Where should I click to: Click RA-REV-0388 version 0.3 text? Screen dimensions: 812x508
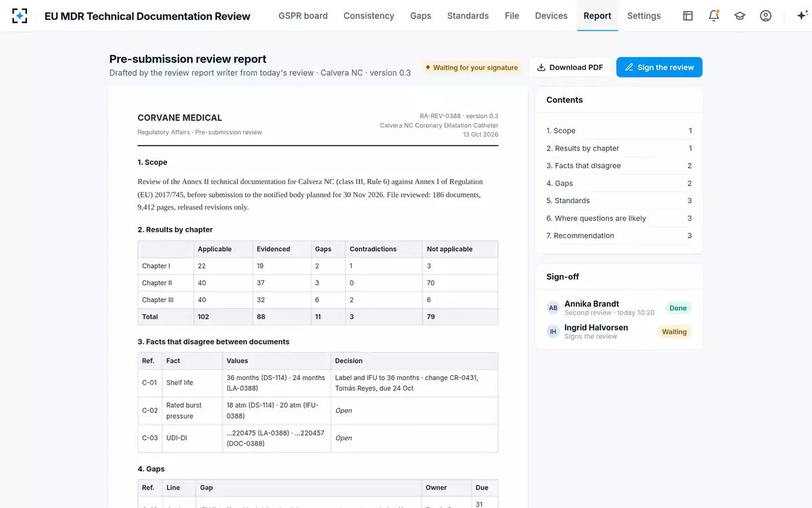coord(459,116)
